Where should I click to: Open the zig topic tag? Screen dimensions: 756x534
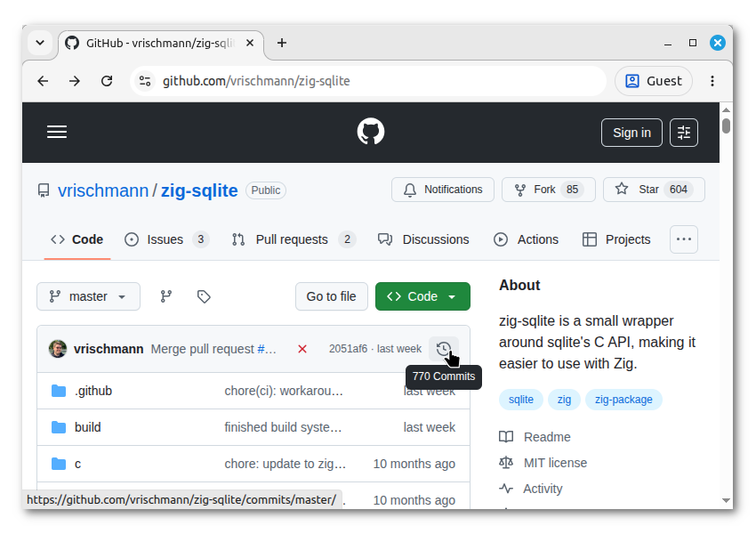[x=564, y=400]
